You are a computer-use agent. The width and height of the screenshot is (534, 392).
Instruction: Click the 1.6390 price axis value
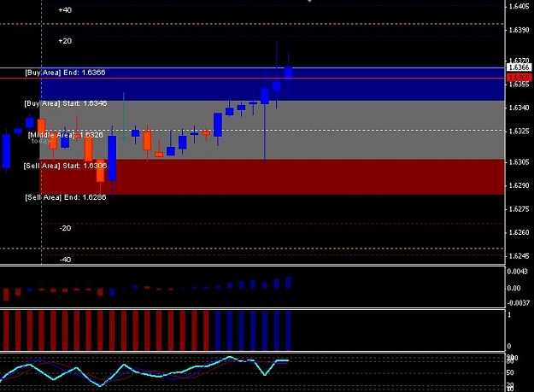coord(519,30)
